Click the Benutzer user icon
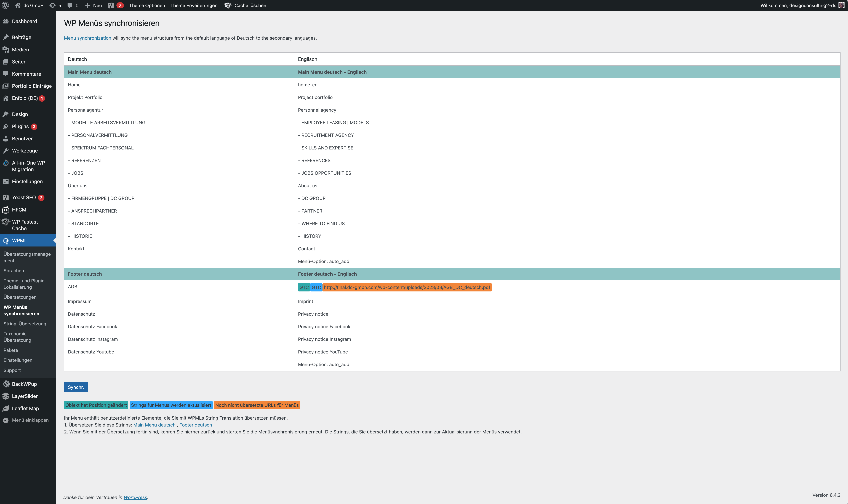The image size is (848, 504). (x=6, y=139)
